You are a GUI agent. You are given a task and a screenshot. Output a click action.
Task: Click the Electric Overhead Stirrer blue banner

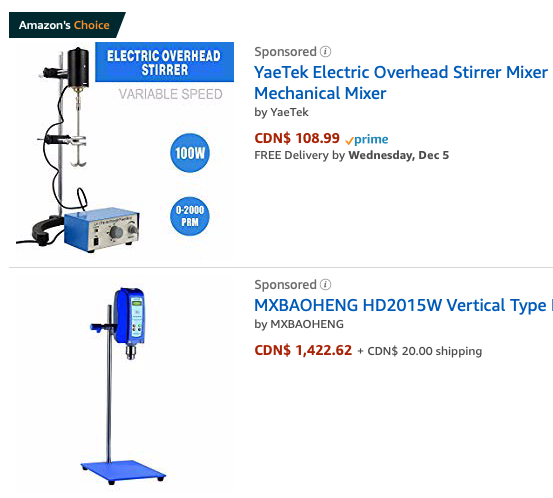pos(164,62)
